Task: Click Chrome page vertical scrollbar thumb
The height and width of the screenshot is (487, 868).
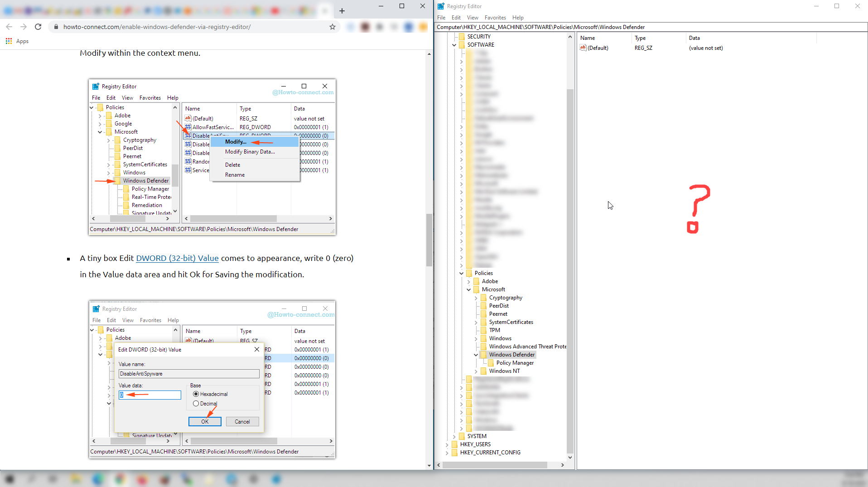Action: [x=429, y=240]
